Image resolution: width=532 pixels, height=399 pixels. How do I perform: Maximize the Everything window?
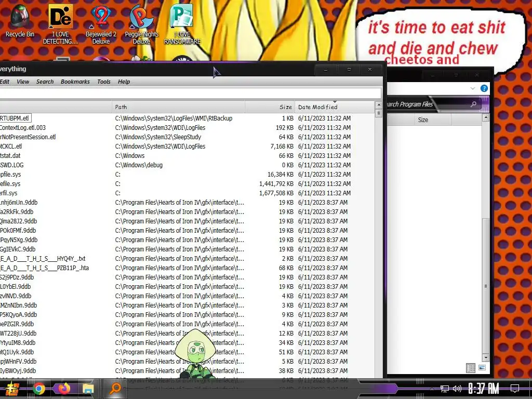pyautogui.click(x=349, y=70)
